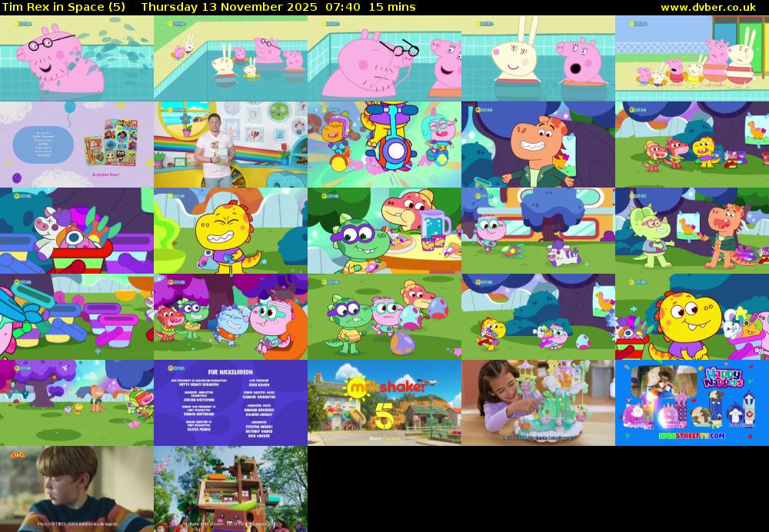The image size is (769, 532).
Task: Select the girl playing with toy frame
Action: pyautogui.click(x=538, y=403)
